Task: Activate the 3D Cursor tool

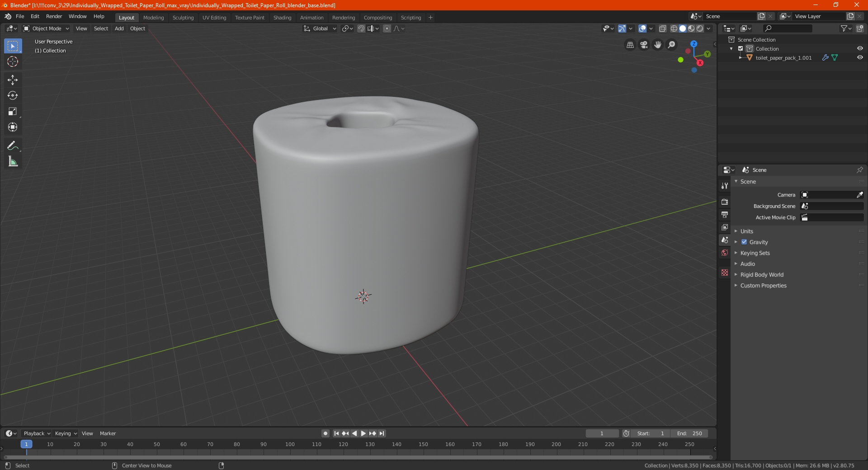Action: (x=13, y=61)
